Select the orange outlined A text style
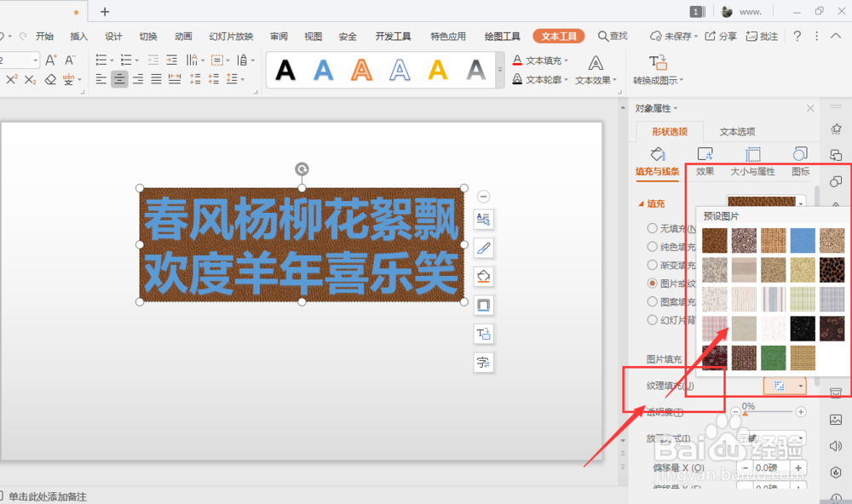This screenshot has width=852, height=504. (x=361, y=70)
